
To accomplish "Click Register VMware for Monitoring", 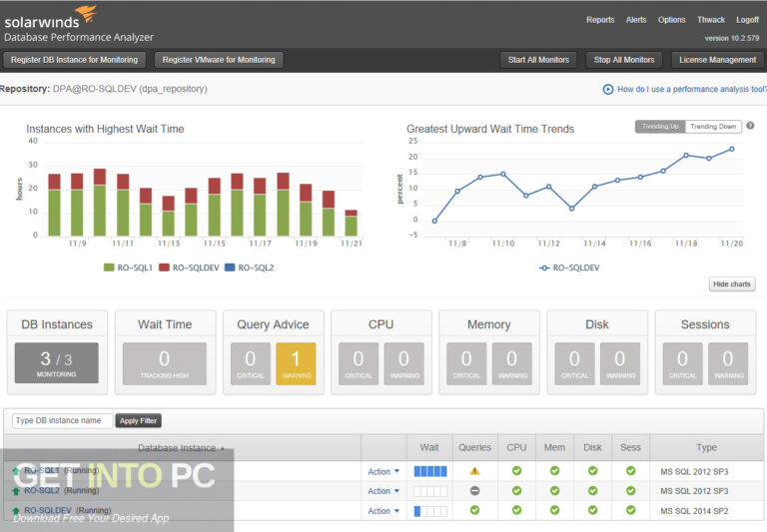I will pyautogui.click(x=219, y=60).
